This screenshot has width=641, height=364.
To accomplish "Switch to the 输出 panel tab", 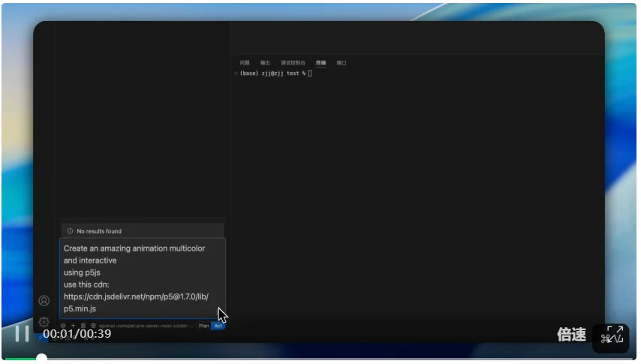I will click(x=265, y=63).
